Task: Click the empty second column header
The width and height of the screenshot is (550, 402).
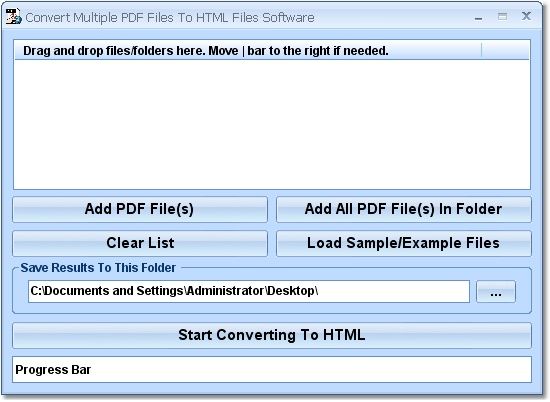Action: click(x=505, y=51)
